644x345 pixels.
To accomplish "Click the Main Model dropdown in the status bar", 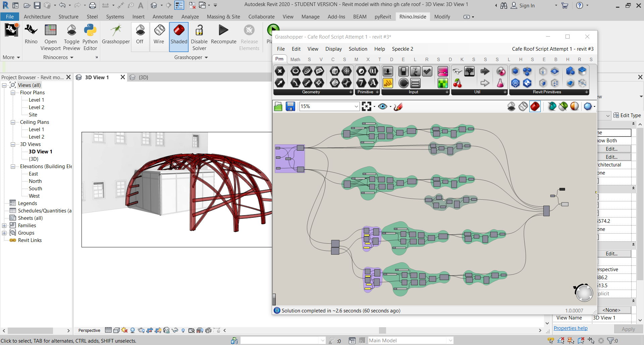I will point(450,340).
